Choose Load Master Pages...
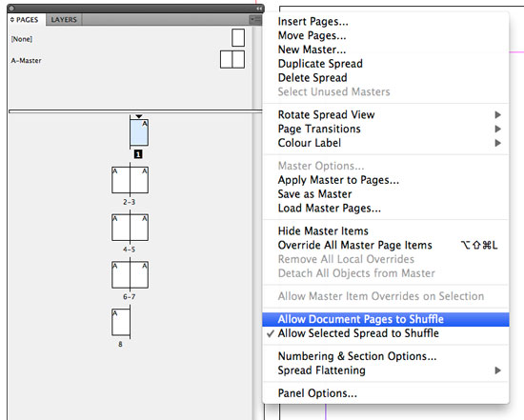The height and width of the screenshot is (420, 524). (386, 208)
